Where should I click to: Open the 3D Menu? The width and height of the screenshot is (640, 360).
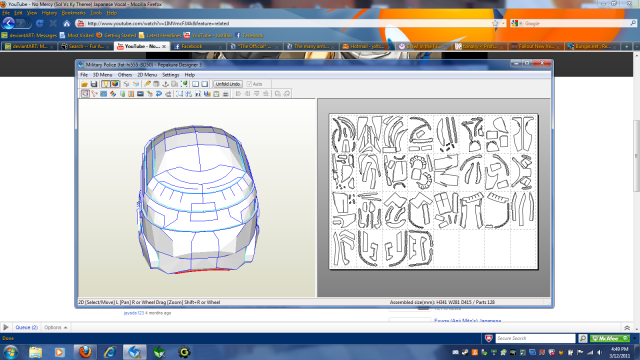[x=102, y=75]
